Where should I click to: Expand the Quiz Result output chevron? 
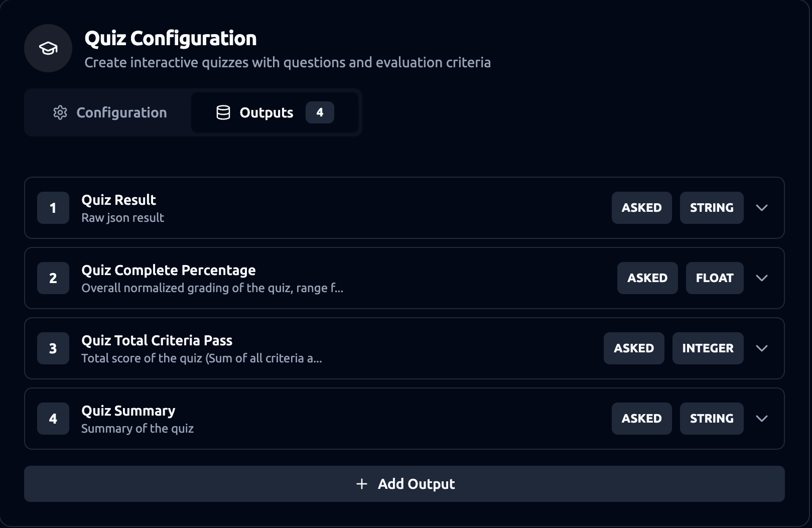tap(762, 208)
